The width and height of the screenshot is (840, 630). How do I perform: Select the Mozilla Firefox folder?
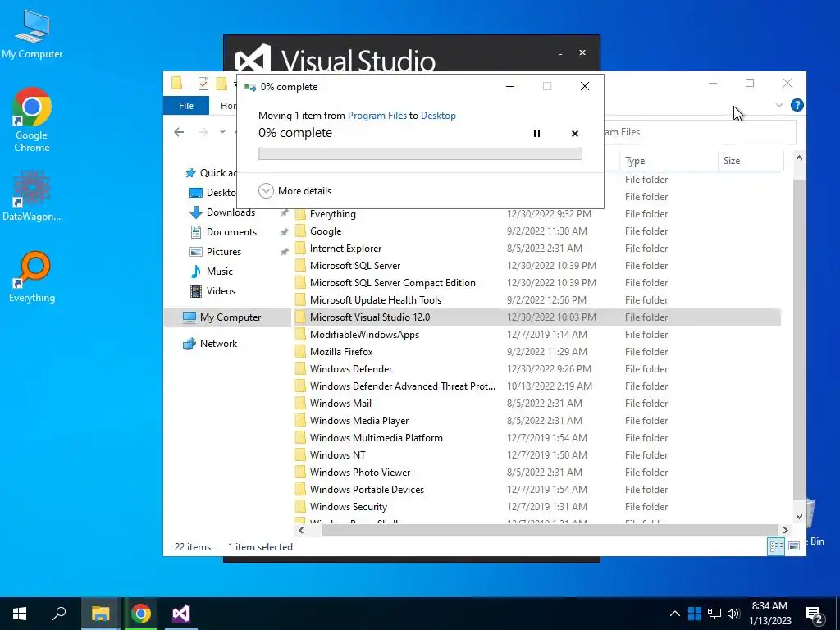click(x=537, y=351)
